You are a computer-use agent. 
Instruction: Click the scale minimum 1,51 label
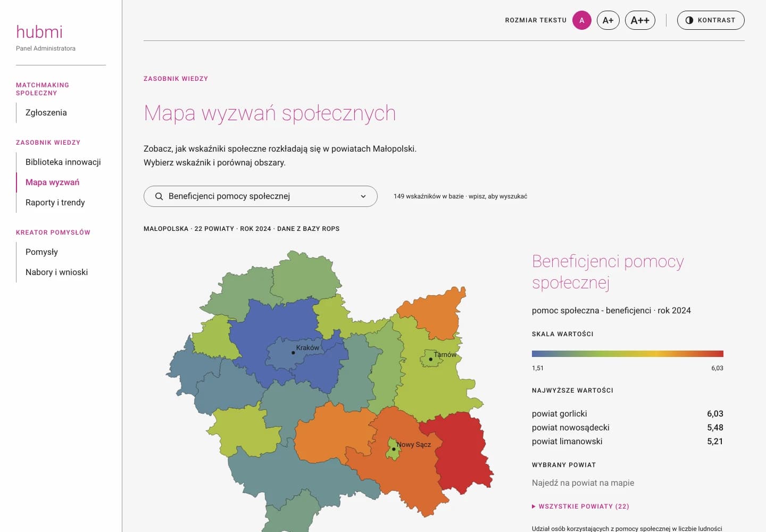(x=538, y=368)
